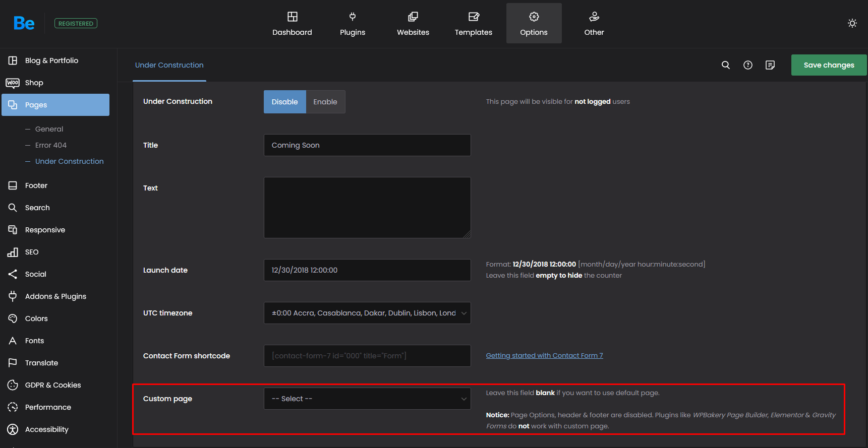Viewport: 868px width, 448px height.
Task: Open General pages submenu item
Action: pos(49,129)
